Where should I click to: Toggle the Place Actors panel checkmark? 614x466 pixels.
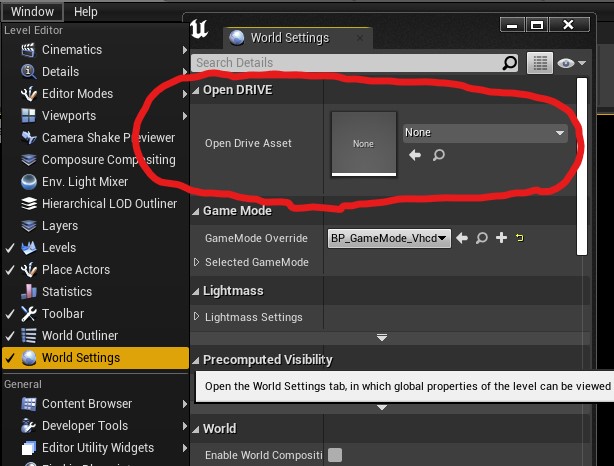pyautogui.click(x=10, y=270)
